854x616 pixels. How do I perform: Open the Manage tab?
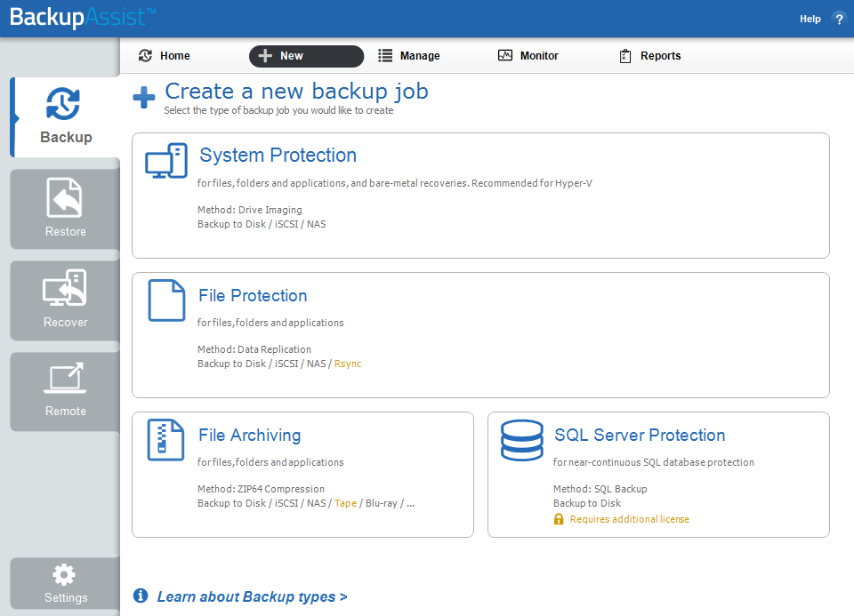409,55
